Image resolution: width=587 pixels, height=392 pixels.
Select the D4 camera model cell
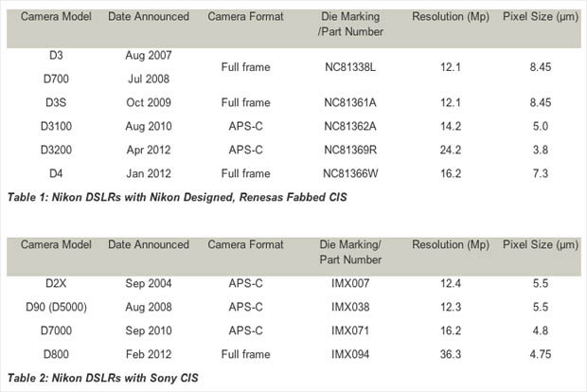[56, 173]
